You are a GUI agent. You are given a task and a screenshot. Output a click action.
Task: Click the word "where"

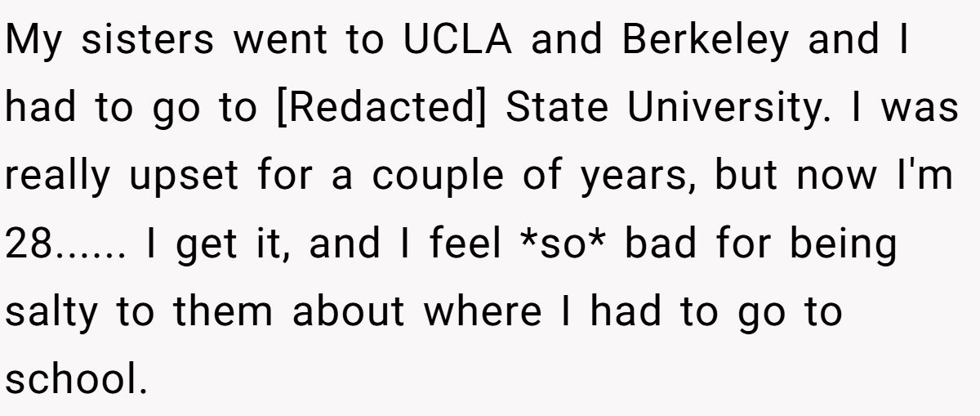pos(483,311)
